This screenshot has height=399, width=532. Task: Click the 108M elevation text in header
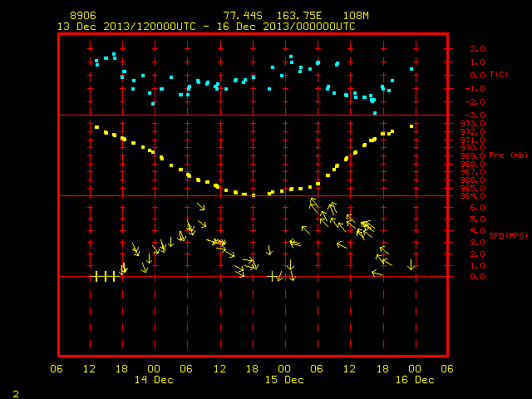[356, 16]
